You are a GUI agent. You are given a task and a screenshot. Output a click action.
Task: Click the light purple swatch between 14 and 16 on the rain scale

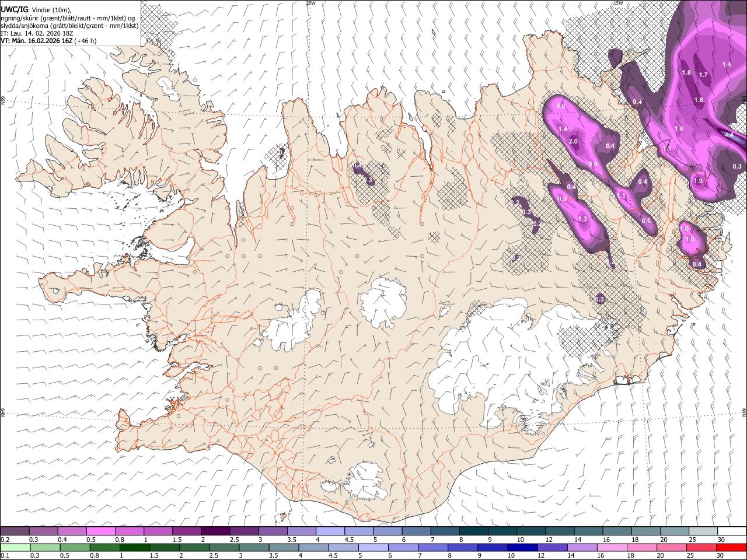click(x=582, y=547)
